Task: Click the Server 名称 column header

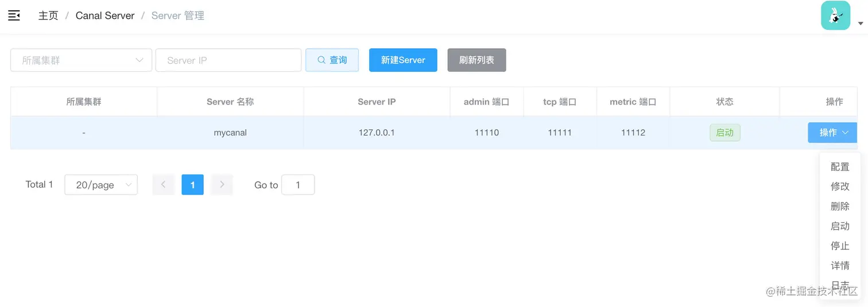Action: pyautogui.click(x=230, y=102)
